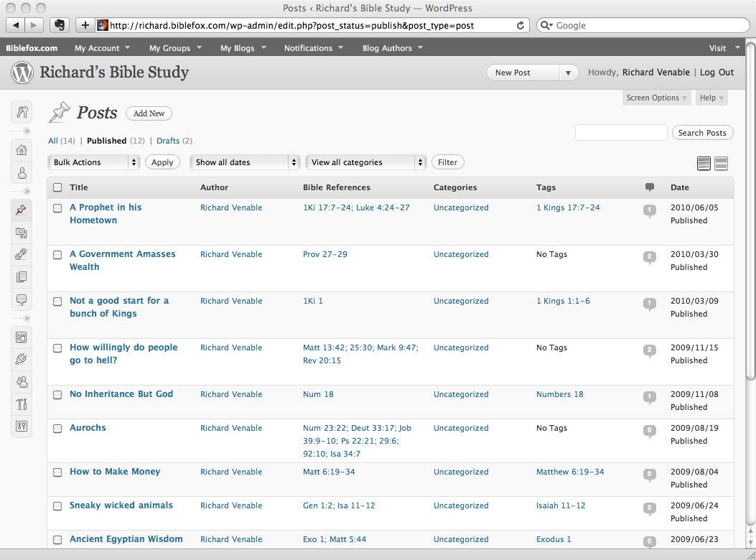Image resolution: width=756 pixels, height=560 pixels.
Task: Open My Account menu
Action: pos(102,48)
